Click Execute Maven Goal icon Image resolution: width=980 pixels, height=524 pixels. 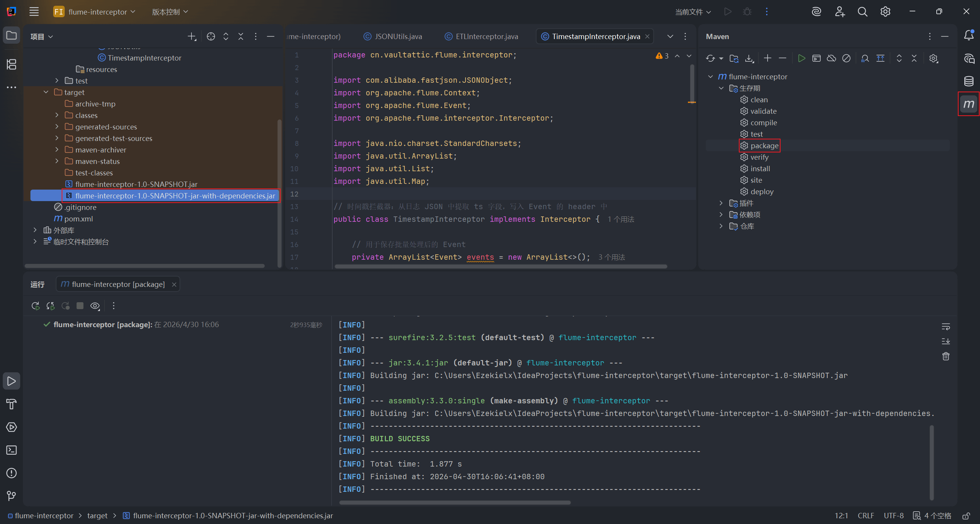coord(817,58)
